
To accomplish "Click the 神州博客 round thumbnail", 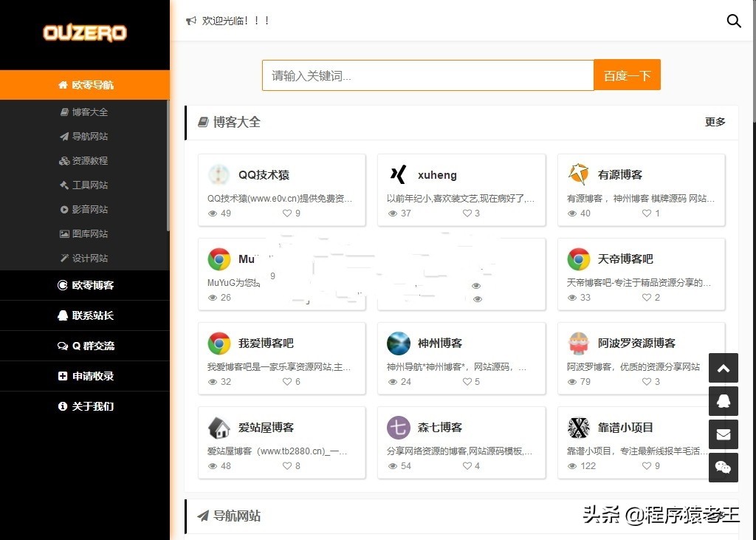I will click(x=398, y=343).
